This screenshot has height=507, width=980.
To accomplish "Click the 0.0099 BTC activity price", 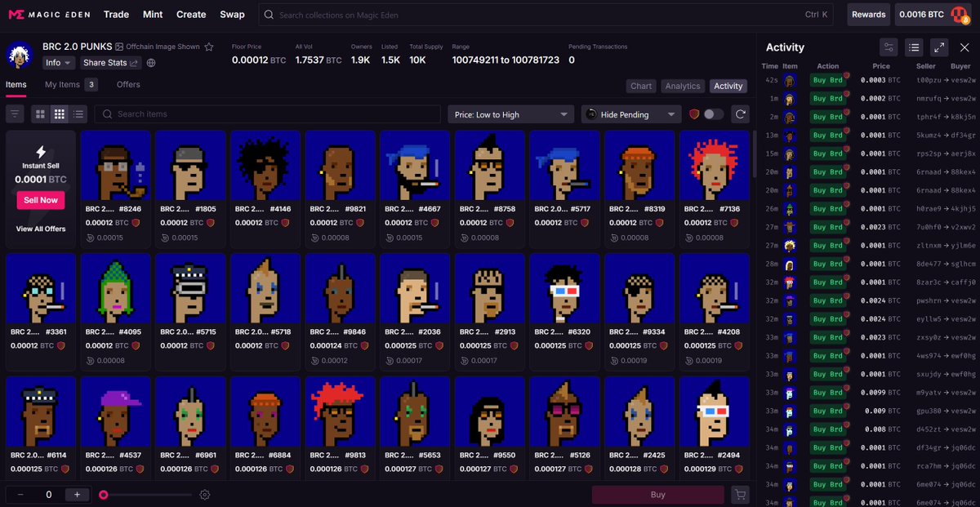I will pyautogui.click(x=879, y=393).
